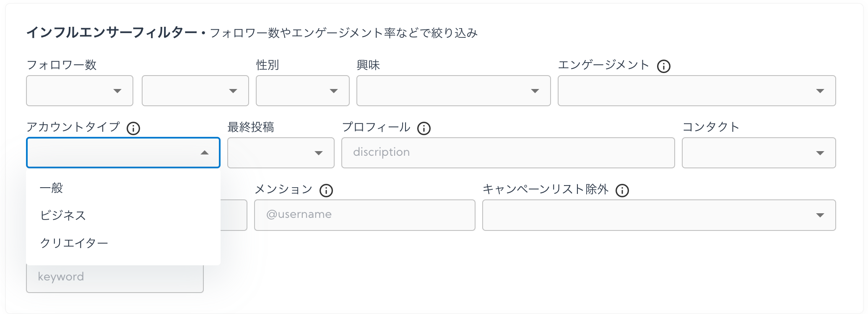Click the プロフィール discription text field
The width and height of the screenshot is (868, 314).
click(x=508, y=153)
